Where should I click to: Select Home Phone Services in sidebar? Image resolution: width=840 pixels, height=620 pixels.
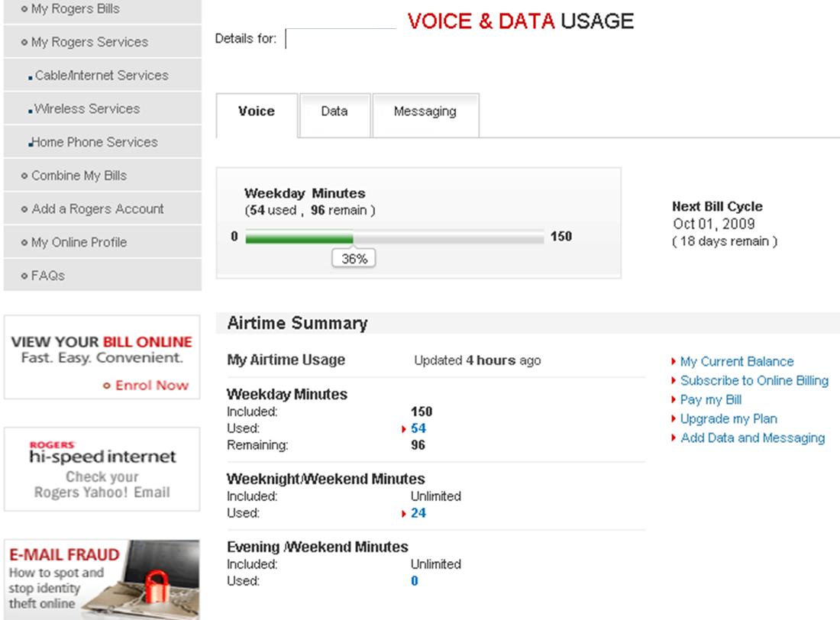(x=102, y=142)
